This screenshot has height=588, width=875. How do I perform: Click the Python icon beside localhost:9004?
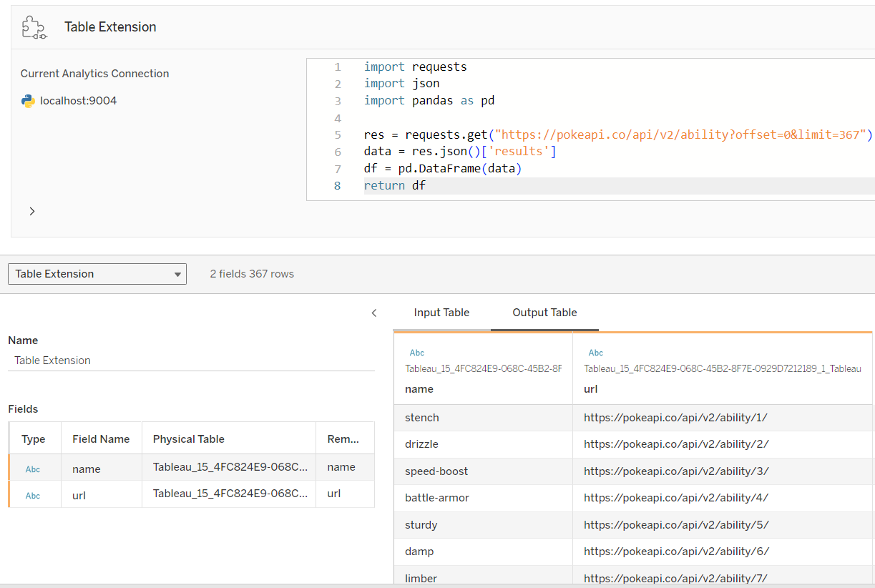coord(28,101)
